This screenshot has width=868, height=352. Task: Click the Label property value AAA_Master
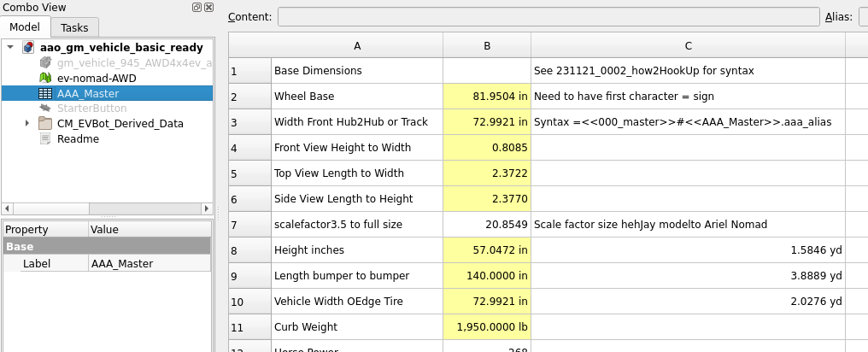(x=149, y=264)
